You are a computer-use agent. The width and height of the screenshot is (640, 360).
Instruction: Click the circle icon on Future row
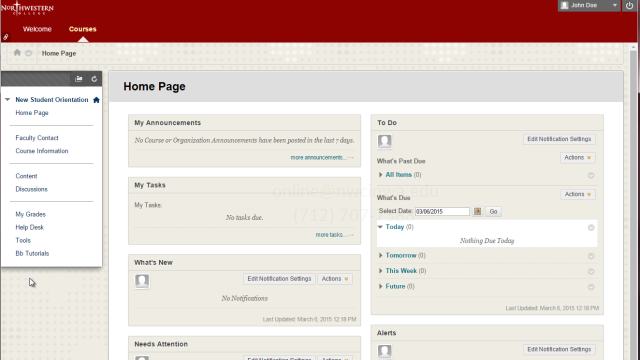(591, 287)
